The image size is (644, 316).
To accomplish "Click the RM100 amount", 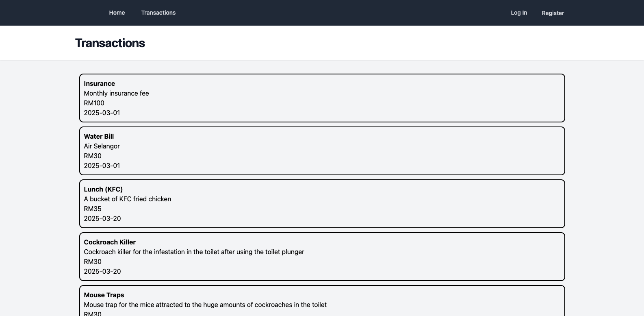I will (x=94, y=103).
